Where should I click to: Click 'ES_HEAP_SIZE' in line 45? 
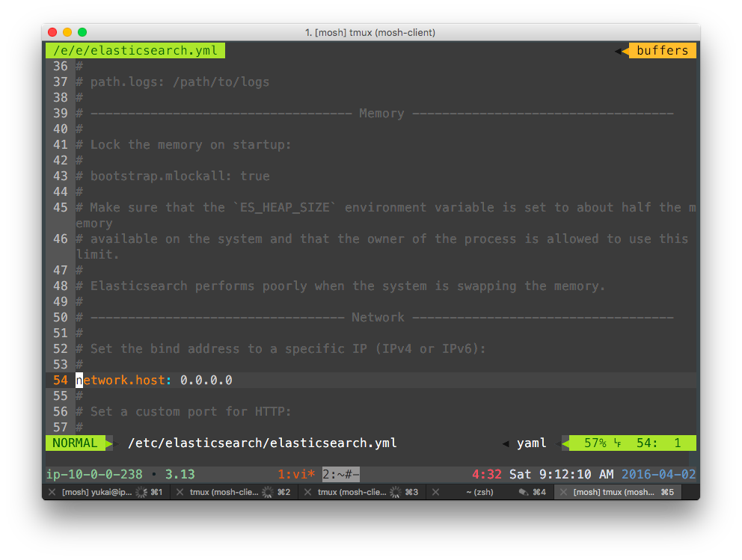[x=285, y=208]
